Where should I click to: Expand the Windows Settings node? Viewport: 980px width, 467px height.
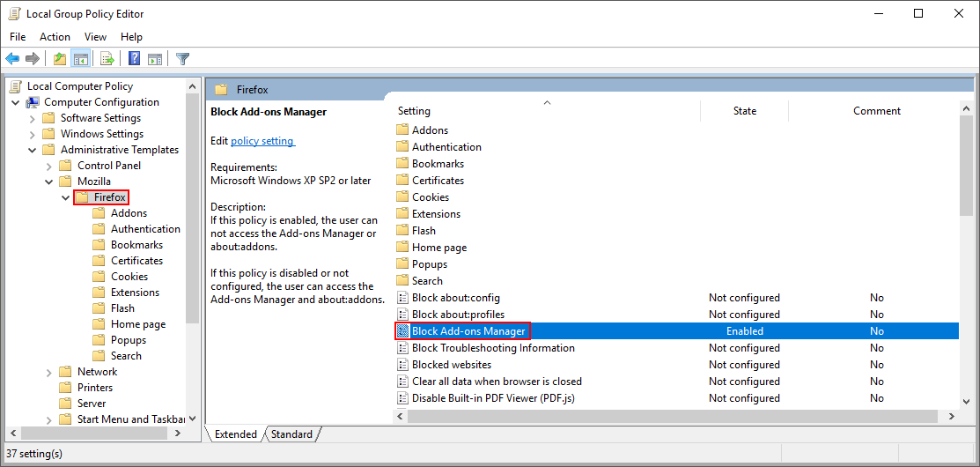click(33, 134)
